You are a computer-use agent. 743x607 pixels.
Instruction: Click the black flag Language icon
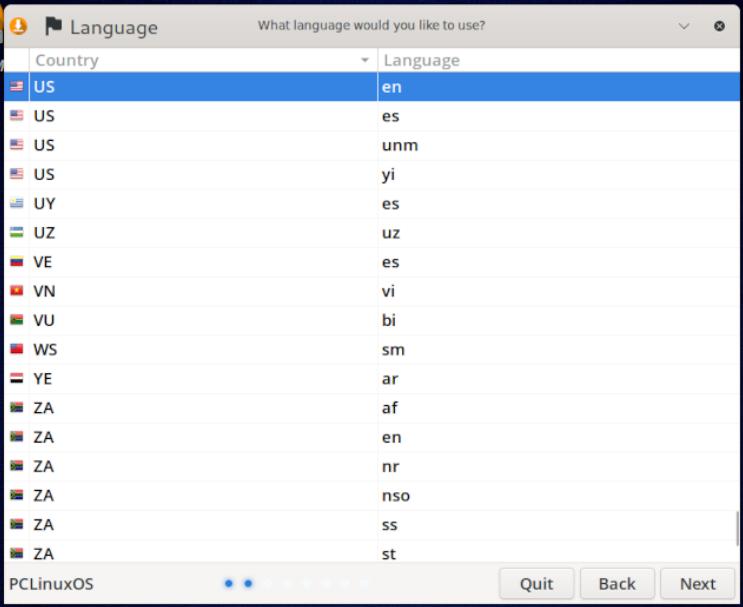click(x=54, y=26)
